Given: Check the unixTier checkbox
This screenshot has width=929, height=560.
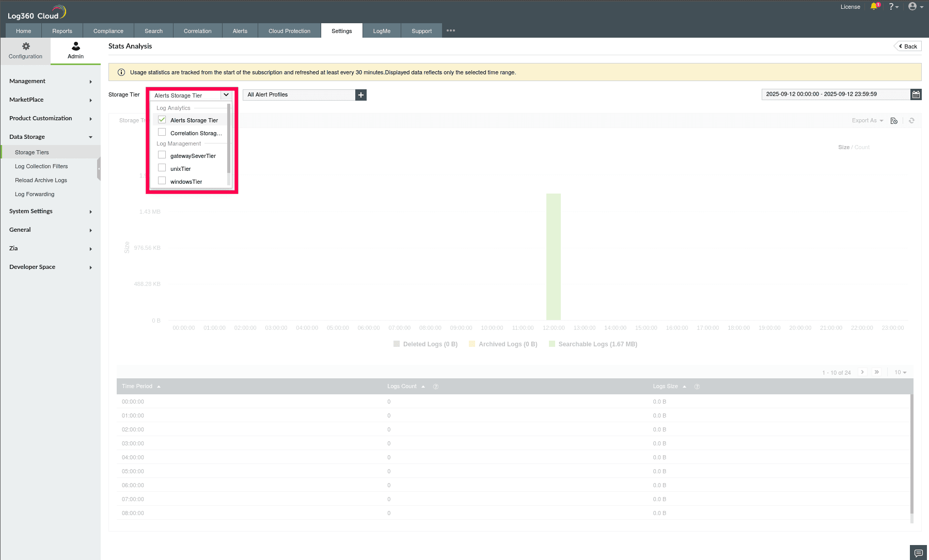Looking at the screenshot, I should (162, 168).
